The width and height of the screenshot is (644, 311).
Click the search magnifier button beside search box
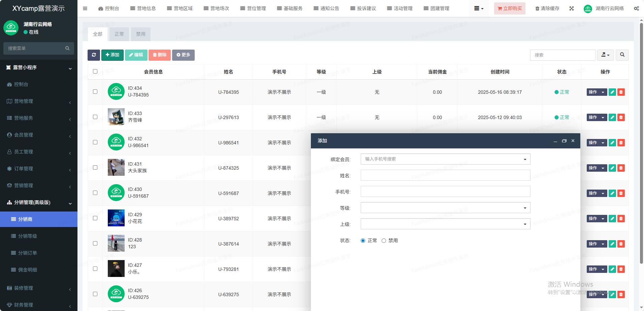tap(622, 55)
